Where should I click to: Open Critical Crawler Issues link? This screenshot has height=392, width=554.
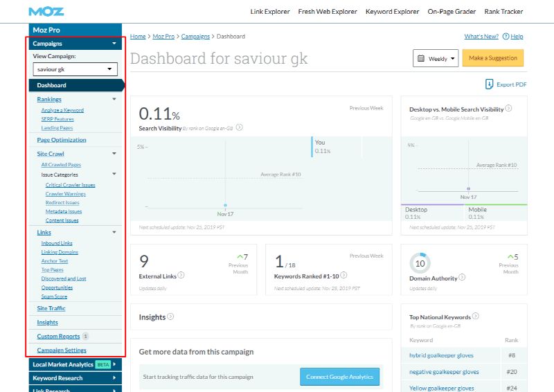tap(71, 185)
